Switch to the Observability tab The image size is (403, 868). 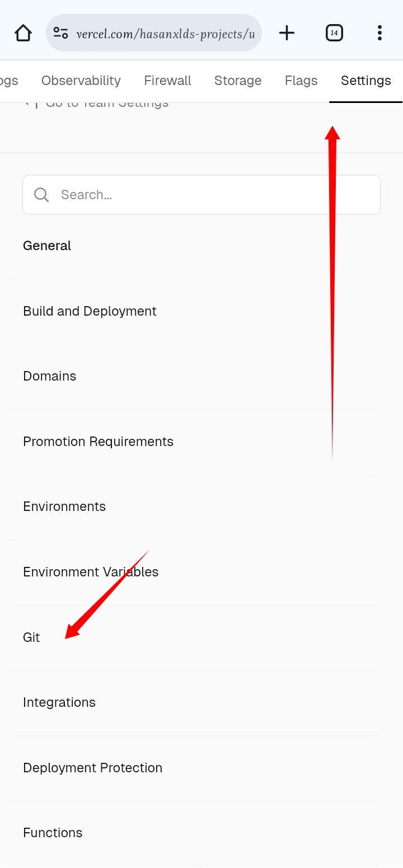pos(81,81)
